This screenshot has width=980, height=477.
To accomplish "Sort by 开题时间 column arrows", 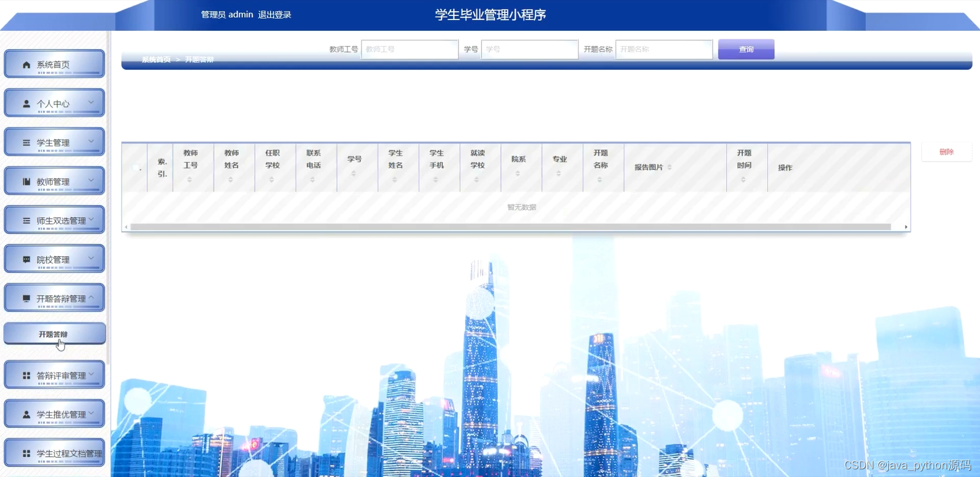I will [x=743, y=179].
